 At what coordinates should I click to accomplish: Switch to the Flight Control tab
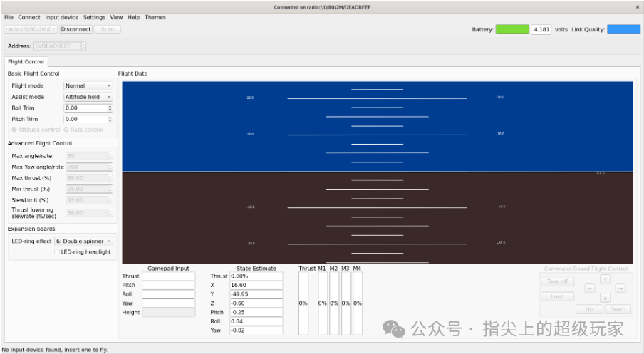[26, 62]
